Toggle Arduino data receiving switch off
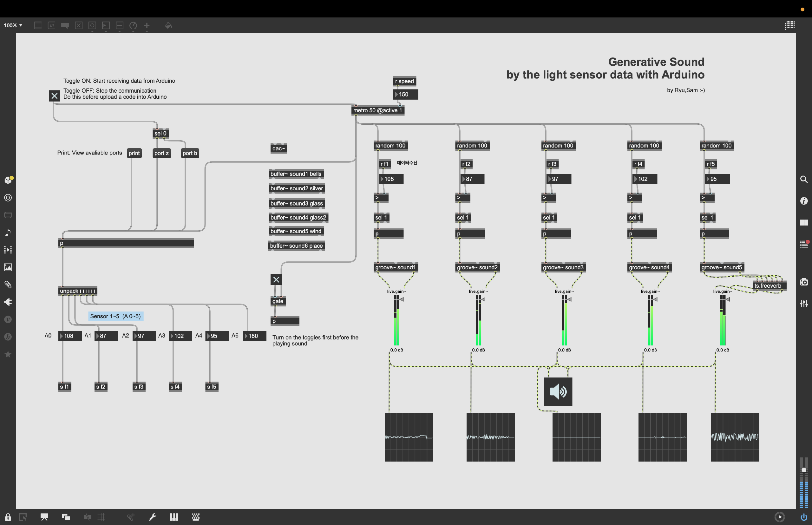Image resolution: width=812 pixels, height=525 pixels. [54, 96]
